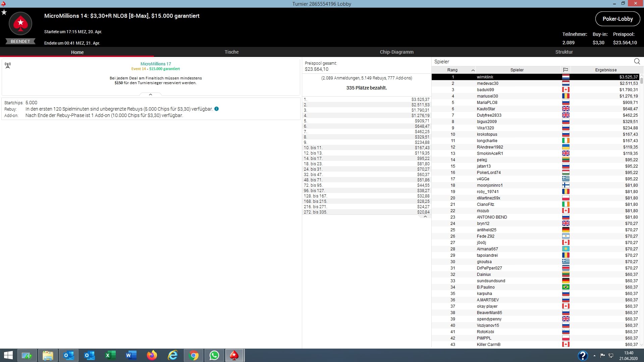Click the PokerStars red spade logo

coord(20,23)
